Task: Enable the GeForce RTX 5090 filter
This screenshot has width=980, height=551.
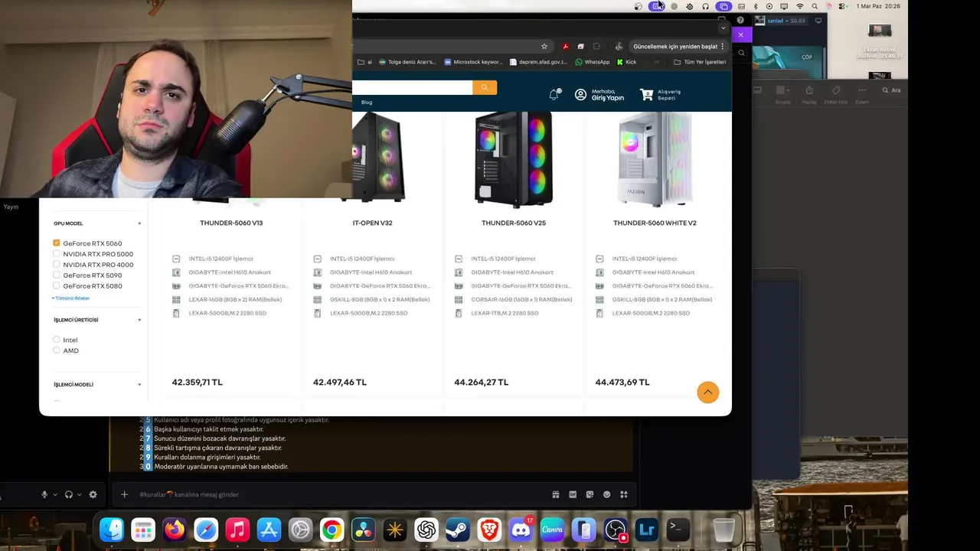Action: pos(57,275)
